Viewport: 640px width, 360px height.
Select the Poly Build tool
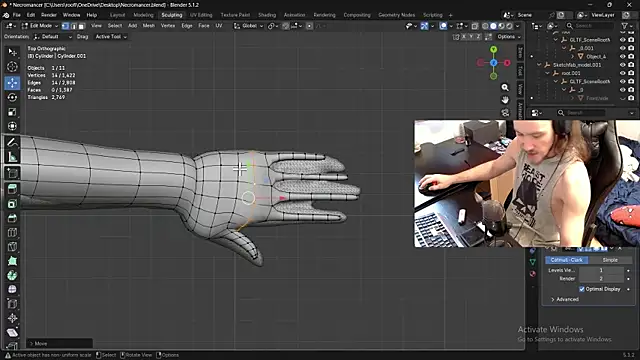pyautogui.click(x=12, y=261)
